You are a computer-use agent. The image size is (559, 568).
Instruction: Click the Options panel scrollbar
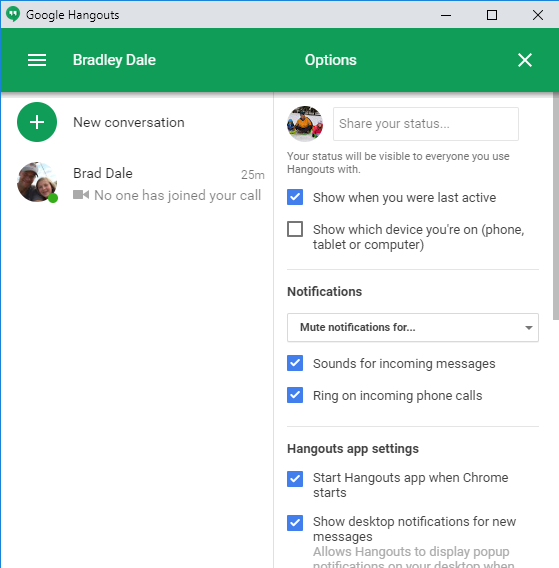[556, 206]
